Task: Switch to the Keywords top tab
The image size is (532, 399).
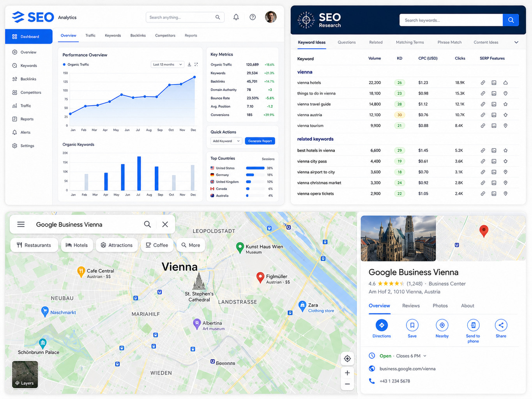Action: tap(113, 35)
